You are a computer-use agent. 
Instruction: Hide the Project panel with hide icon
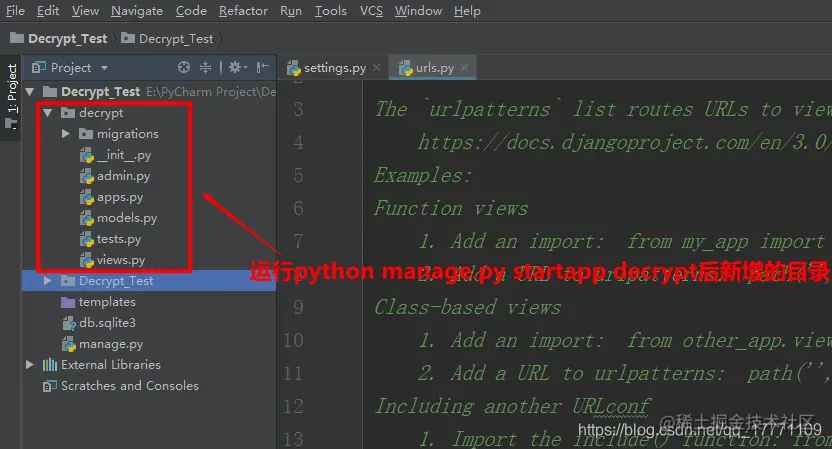click(x=263, y=67)
